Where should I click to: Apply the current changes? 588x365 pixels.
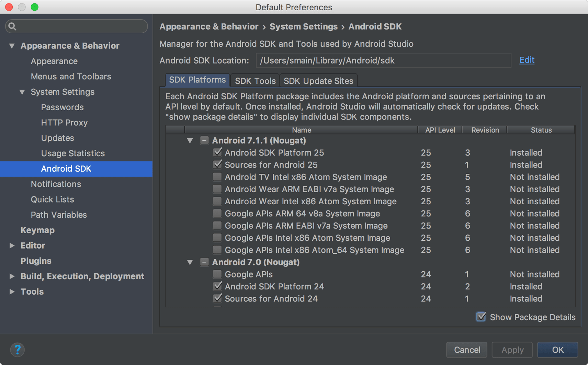tap(512, 350)
